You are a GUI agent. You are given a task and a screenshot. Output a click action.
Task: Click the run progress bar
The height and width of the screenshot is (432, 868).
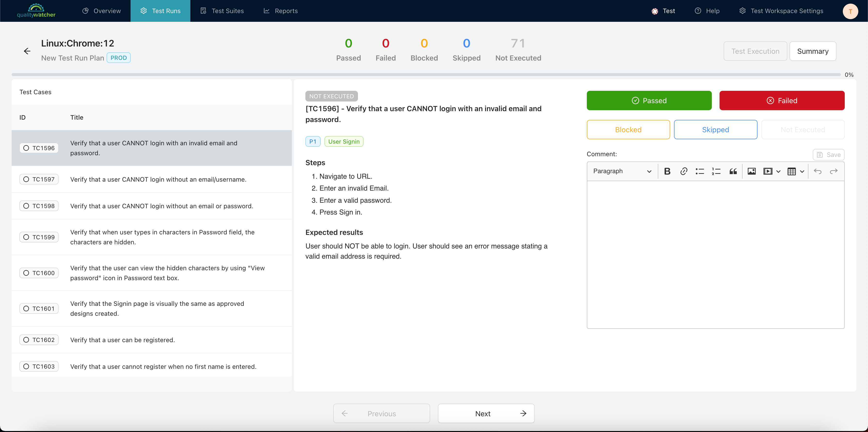(426, 75)
